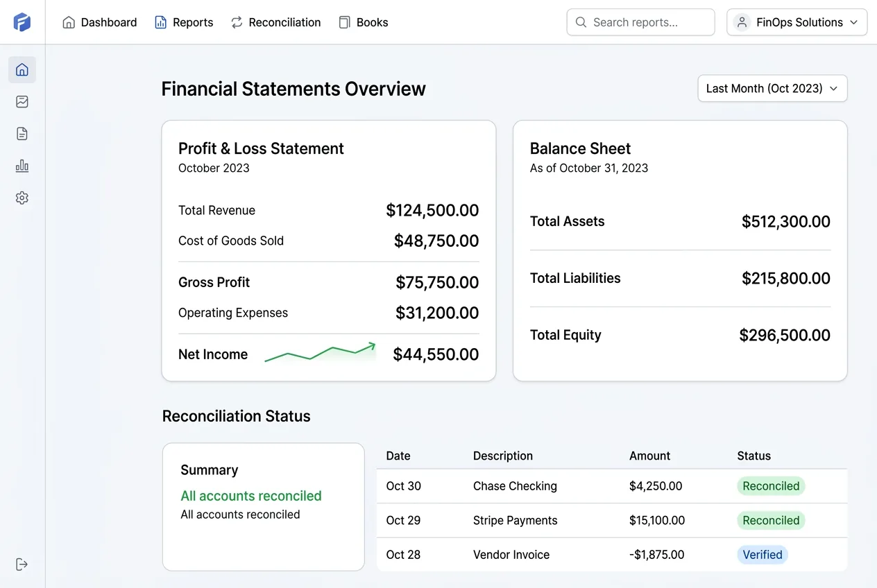Select the Reconciliation sync icon in the navbar
Viewport: 877px width, 588px height.
click(x=237, y=21)
